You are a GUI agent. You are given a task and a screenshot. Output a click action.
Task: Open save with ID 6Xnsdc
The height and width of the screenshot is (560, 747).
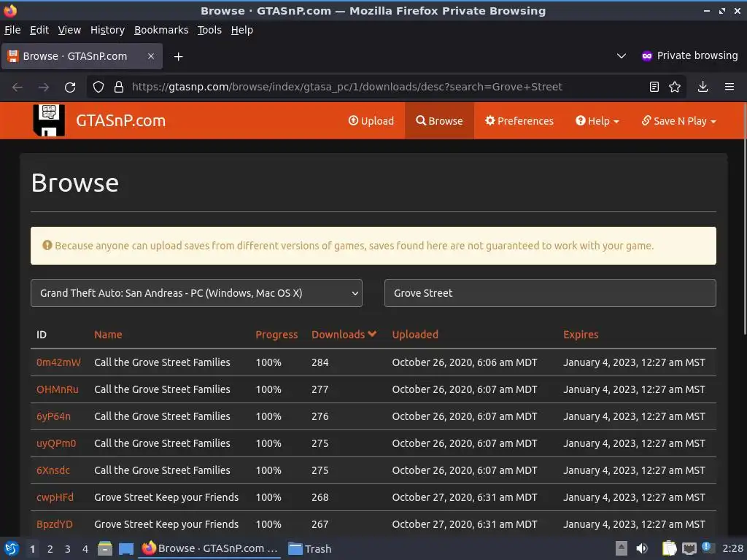[x=53, y=470]
